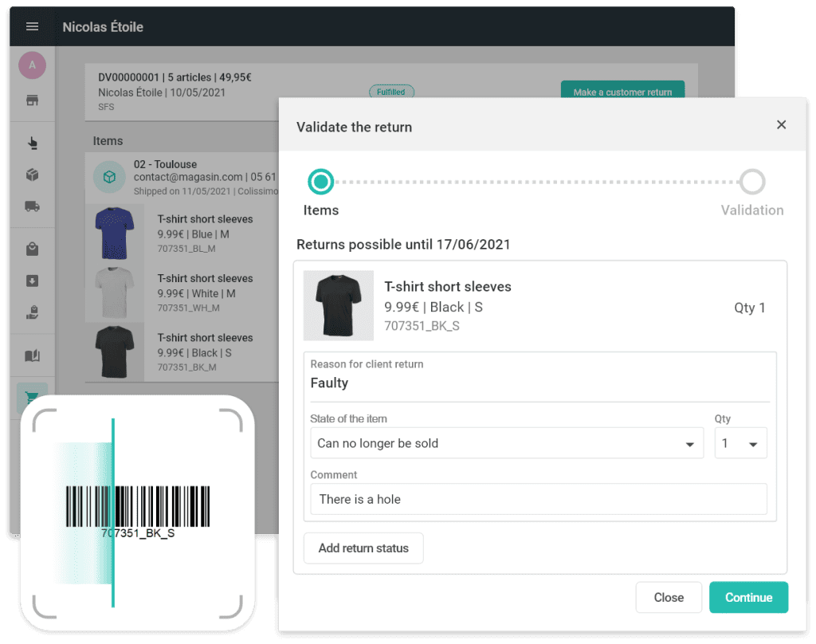Click the Continue button
The height and width of the screenshot is (644, 816).
(748, 598)
